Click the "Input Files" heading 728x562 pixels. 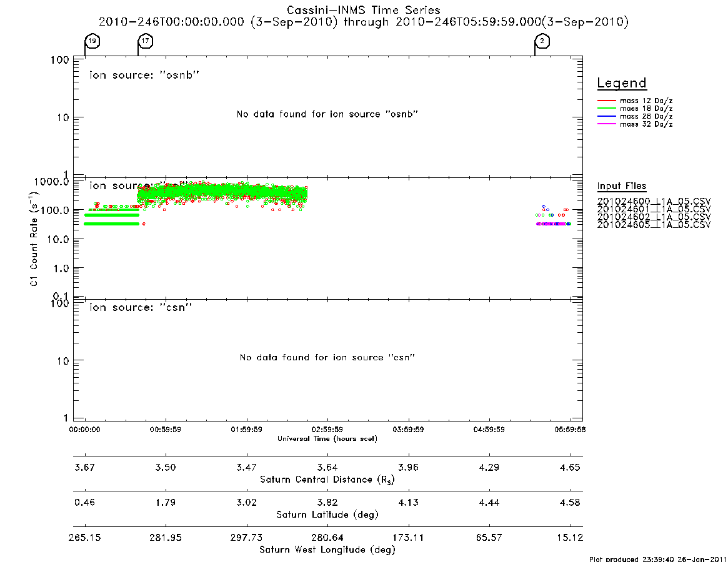[622, 186]
